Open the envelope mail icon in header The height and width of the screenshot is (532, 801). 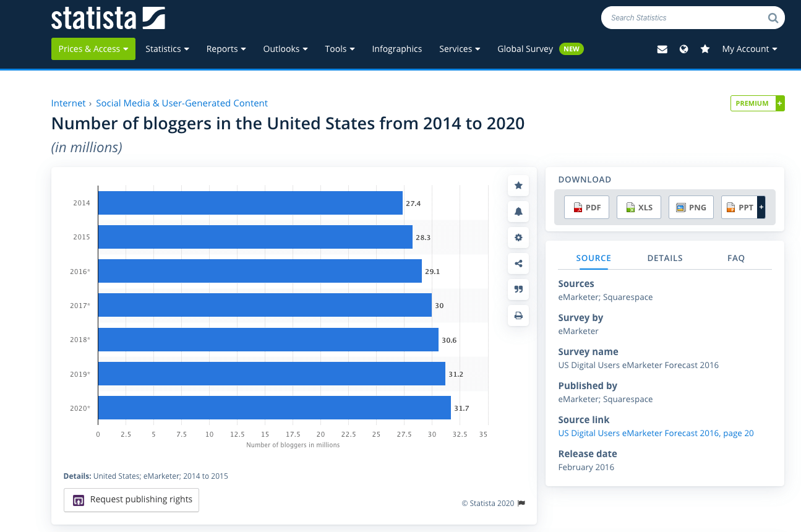point(662,49)
